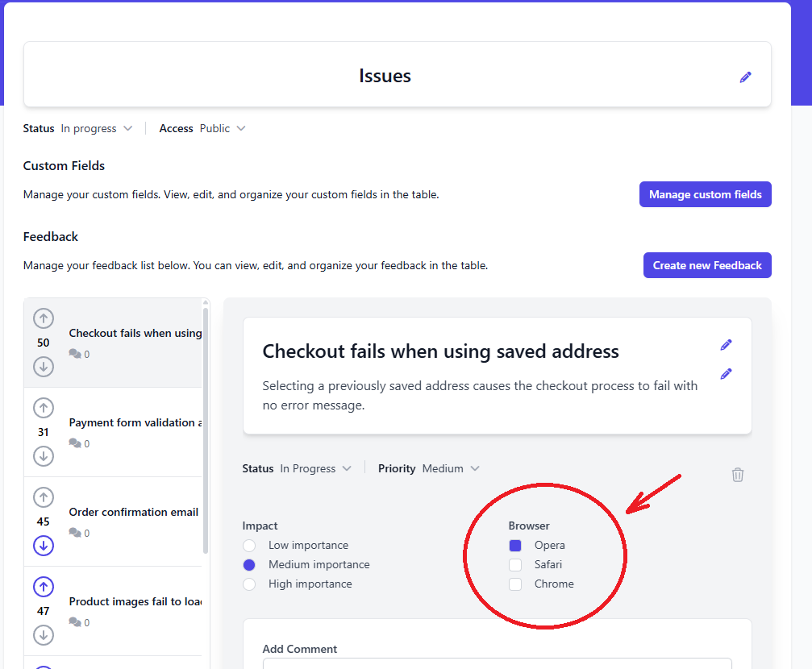Edit feedback title 'Checkout fails when using saved address'
This screenshot has width=812, height=669.
click(726, 345)
